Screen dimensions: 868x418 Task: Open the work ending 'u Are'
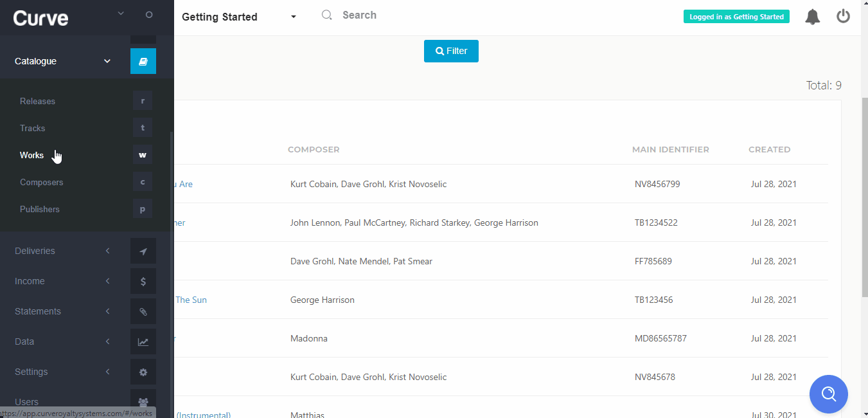(184, 184)
